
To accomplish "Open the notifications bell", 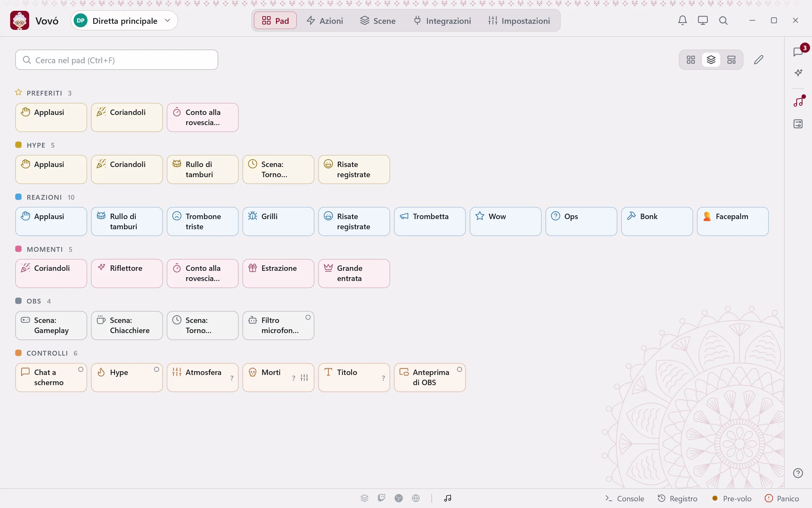I will click(682, 21).
